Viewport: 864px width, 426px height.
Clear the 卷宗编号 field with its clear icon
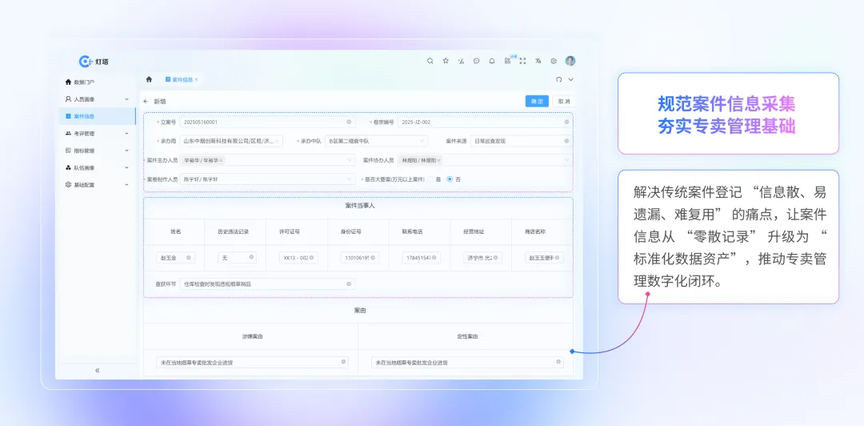point(566,122)
